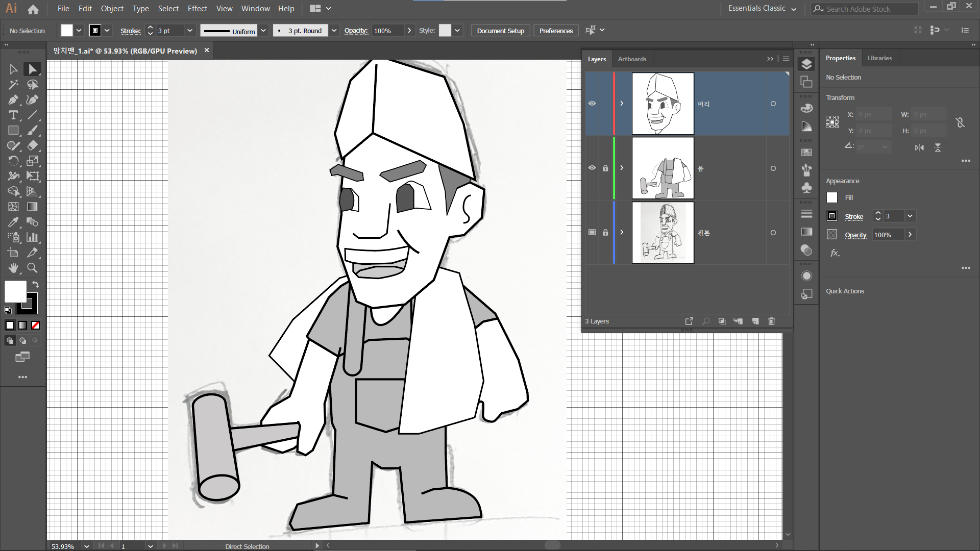
Task: Click the Delete Selection trash icon
Action: pos(771,321)
